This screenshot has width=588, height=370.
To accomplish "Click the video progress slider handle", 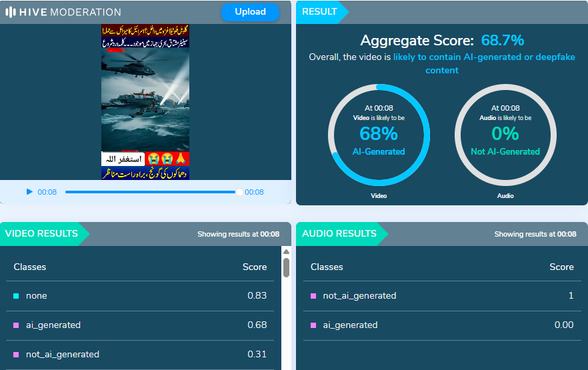I will pyautogui.click(x=239, y=192).
